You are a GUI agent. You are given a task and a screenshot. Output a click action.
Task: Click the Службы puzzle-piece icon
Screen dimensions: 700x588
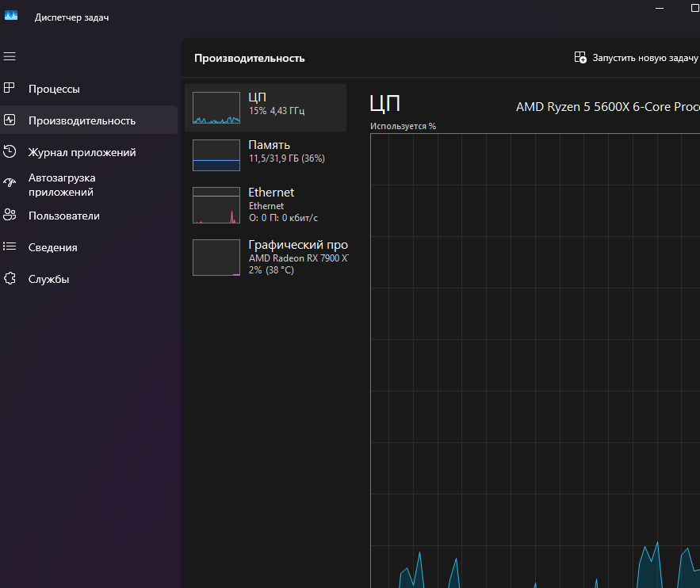10,279
